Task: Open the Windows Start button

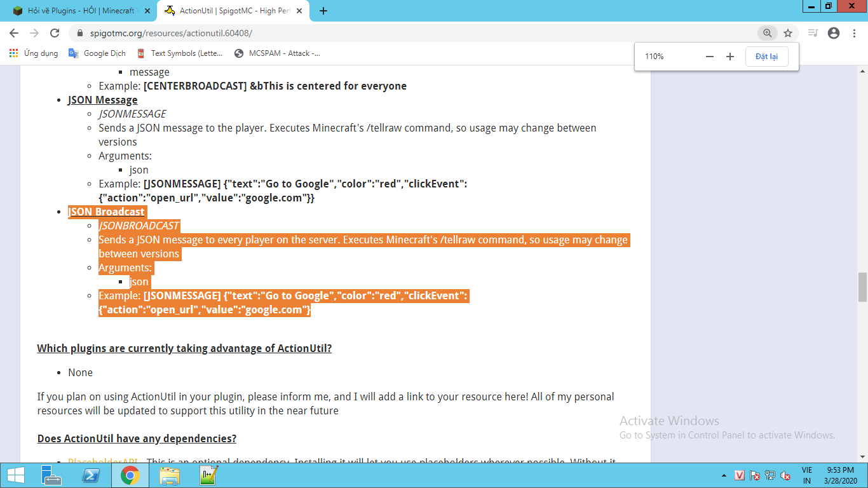Action: (x=15, y=475)
